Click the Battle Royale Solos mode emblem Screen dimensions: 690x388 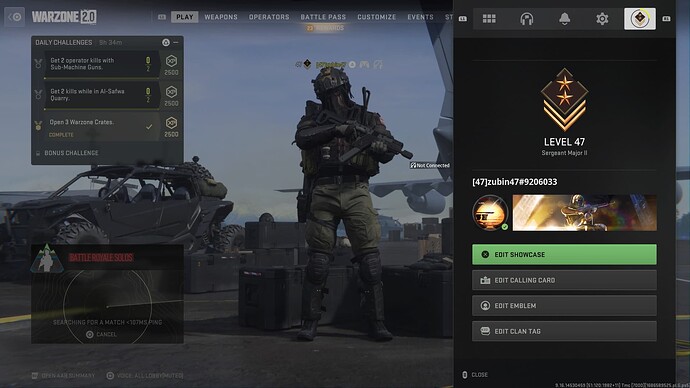[47, 259]
